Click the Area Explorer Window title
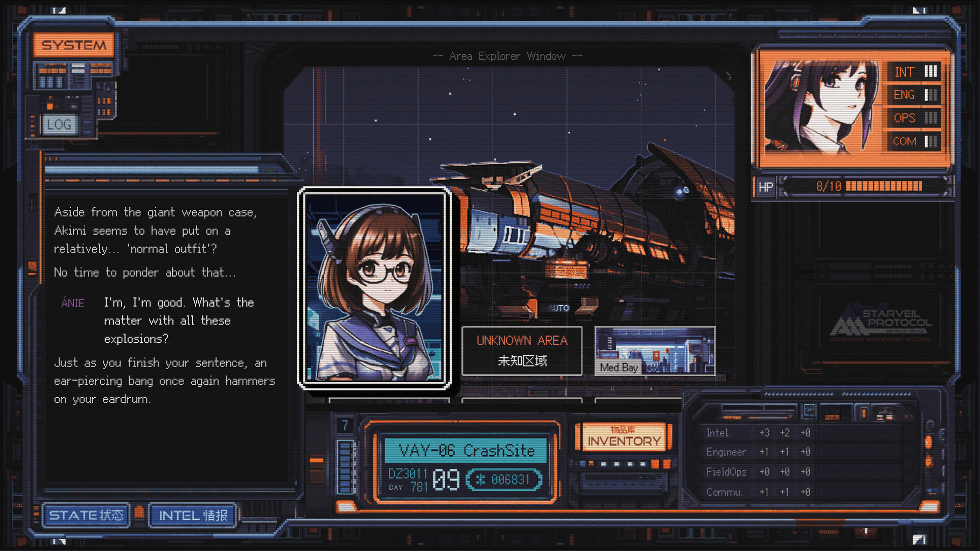 [507, 56]
